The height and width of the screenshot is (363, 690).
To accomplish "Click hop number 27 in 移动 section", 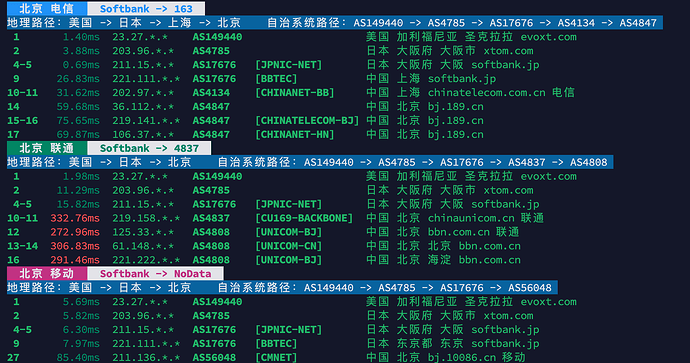I will [x=13, y=357].
